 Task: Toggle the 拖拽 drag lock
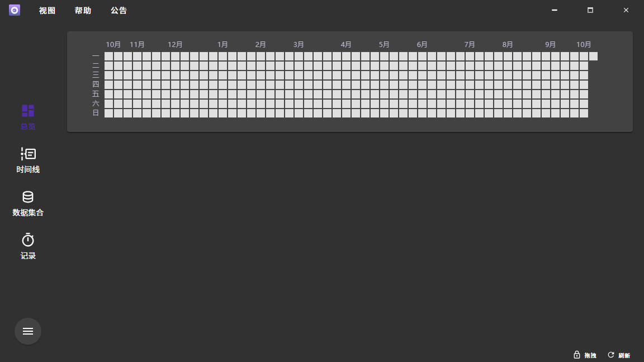(585, 355)
